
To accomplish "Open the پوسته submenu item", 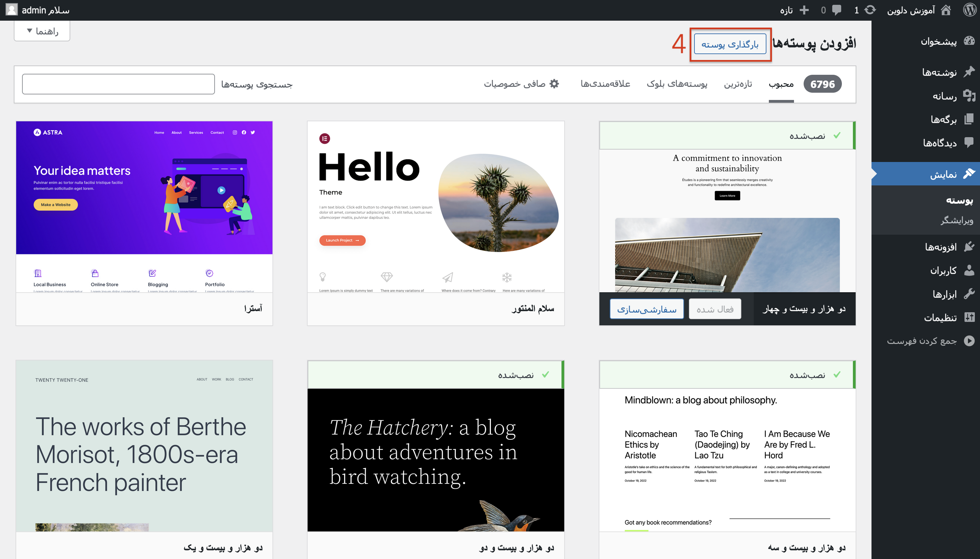I will (959, 201).
